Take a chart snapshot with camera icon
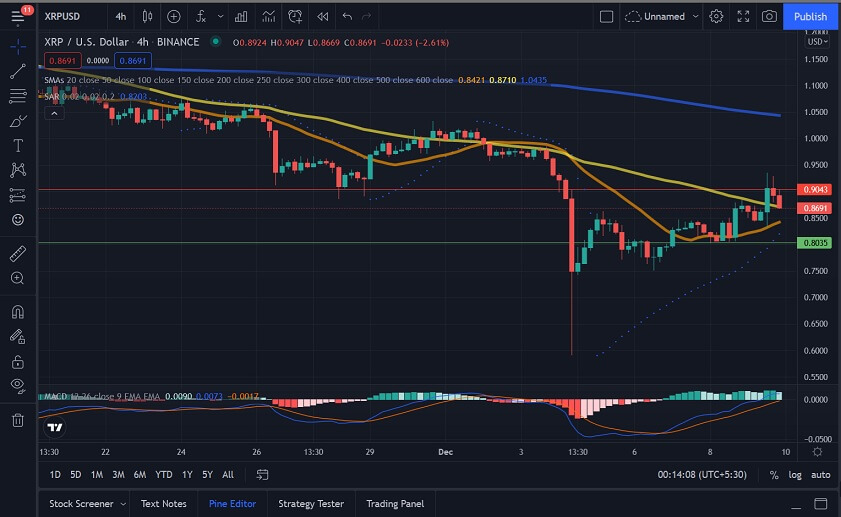This screenshot has height=517, width=841. (768, 16)
